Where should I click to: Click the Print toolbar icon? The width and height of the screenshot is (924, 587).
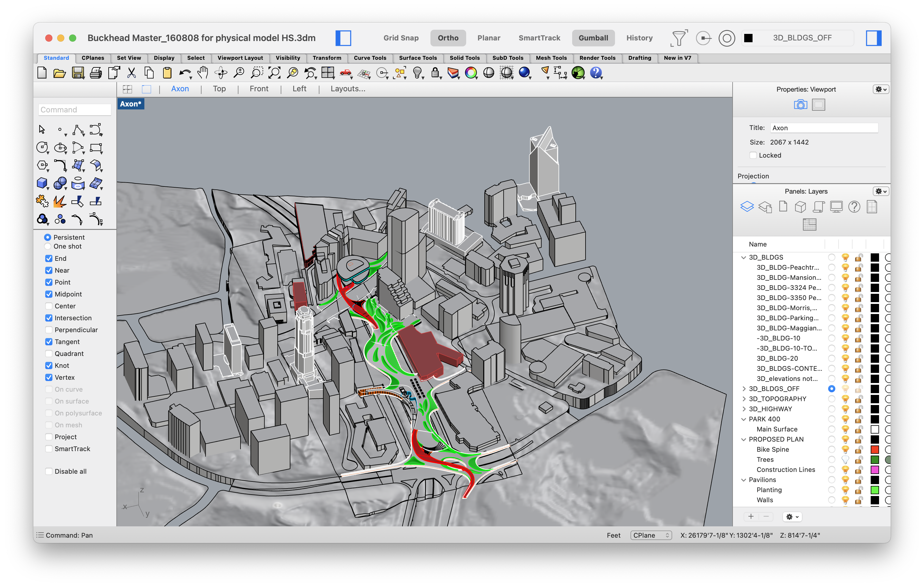point(96,73)
